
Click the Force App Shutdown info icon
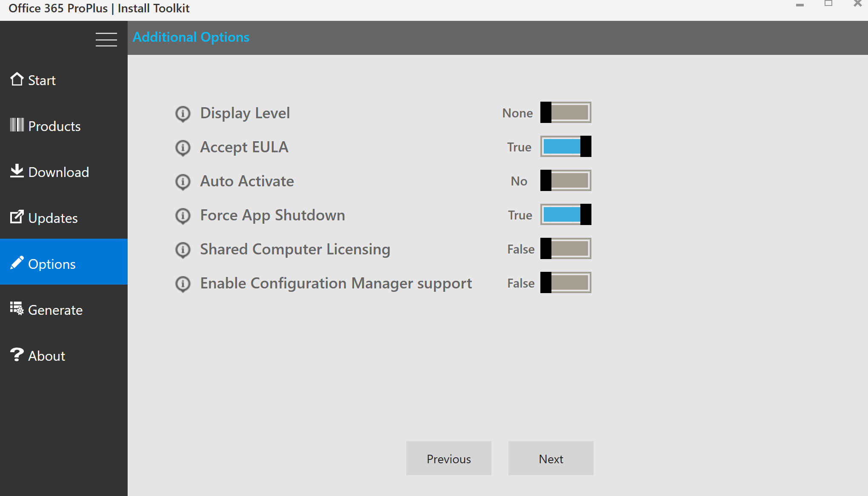[x=183, y=216]
